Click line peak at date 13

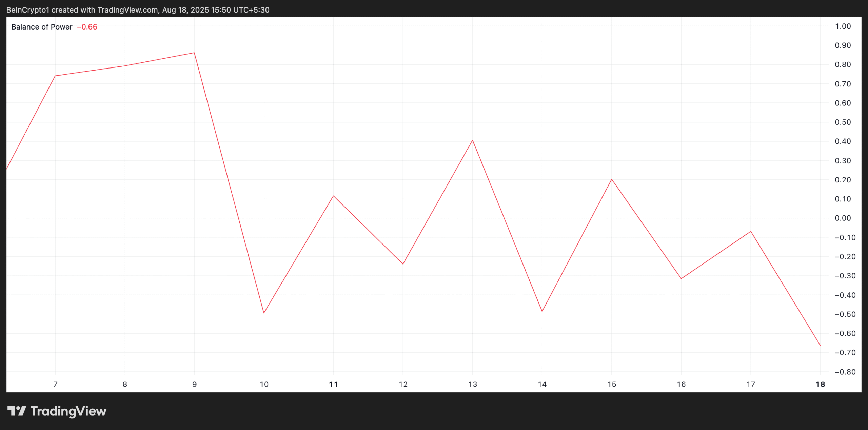tap(472, 140)
